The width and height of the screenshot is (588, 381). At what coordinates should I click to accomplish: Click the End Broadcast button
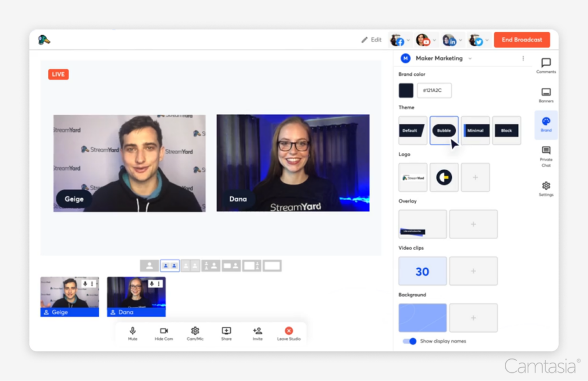pos(521,40)
